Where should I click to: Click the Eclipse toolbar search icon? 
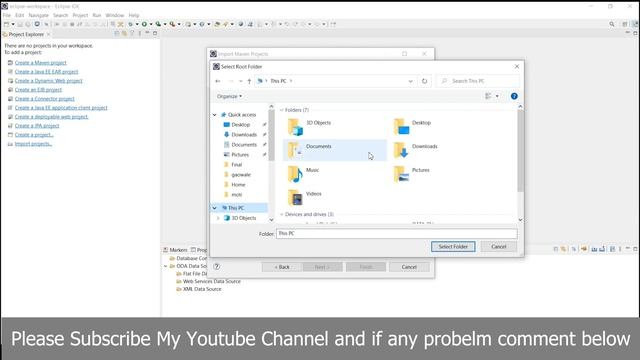click(x=611, y=24)
